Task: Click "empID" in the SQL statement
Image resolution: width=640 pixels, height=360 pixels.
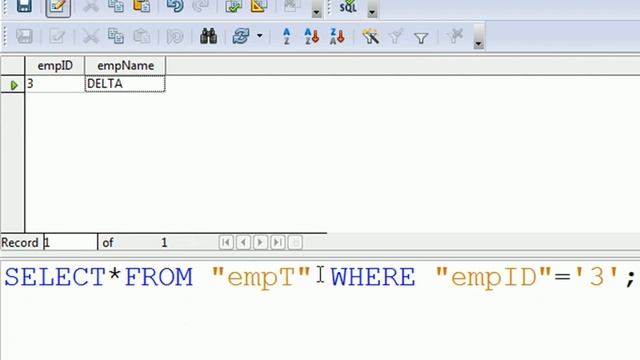Action: pos(493,278)
